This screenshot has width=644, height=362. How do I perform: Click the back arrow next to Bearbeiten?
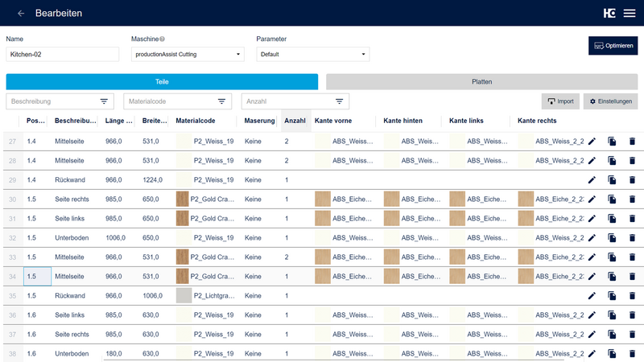point(21,14)
